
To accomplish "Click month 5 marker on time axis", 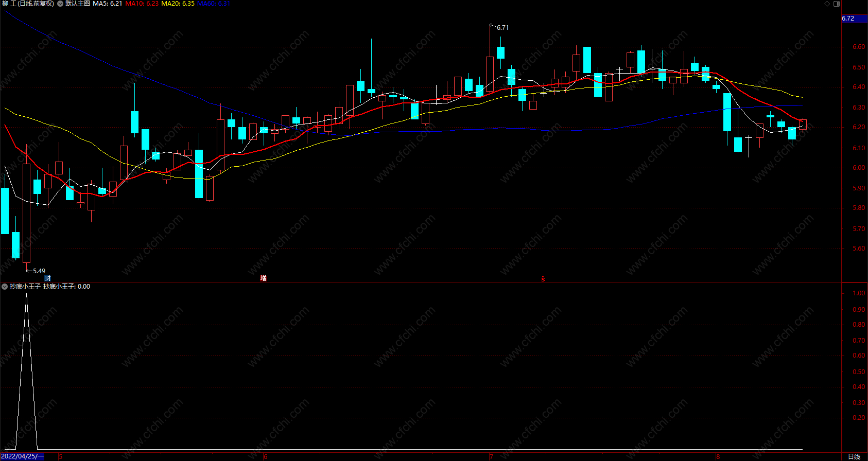I will point(61,457).
